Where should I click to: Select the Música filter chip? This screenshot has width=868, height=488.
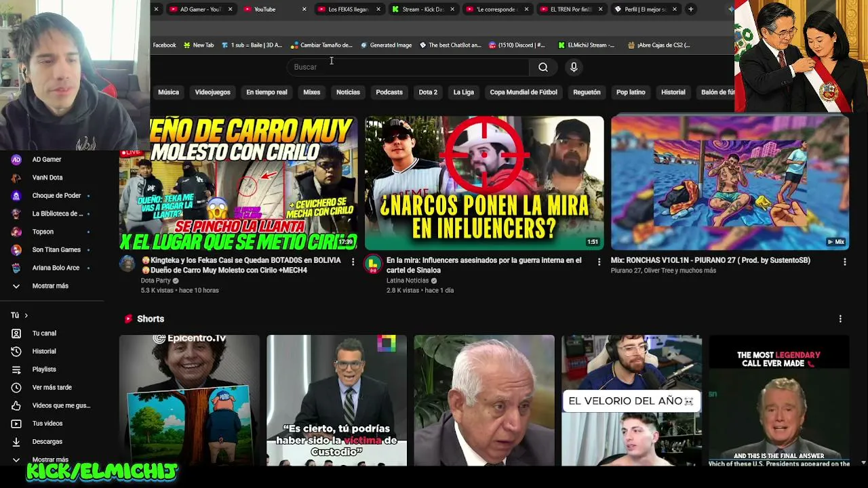coord(169,92)
